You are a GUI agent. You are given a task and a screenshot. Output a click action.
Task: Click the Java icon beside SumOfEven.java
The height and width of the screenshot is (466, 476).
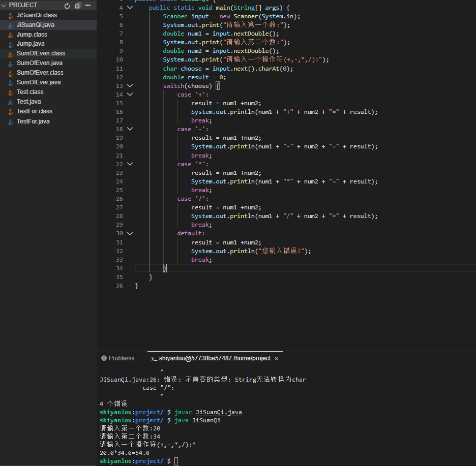(x=11, y=64)
